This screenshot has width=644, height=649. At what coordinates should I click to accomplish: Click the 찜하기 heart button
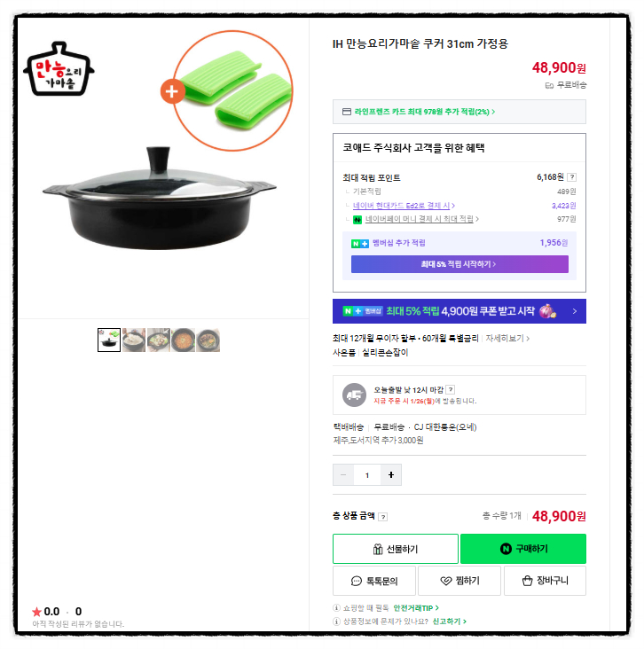coord(459,581)
